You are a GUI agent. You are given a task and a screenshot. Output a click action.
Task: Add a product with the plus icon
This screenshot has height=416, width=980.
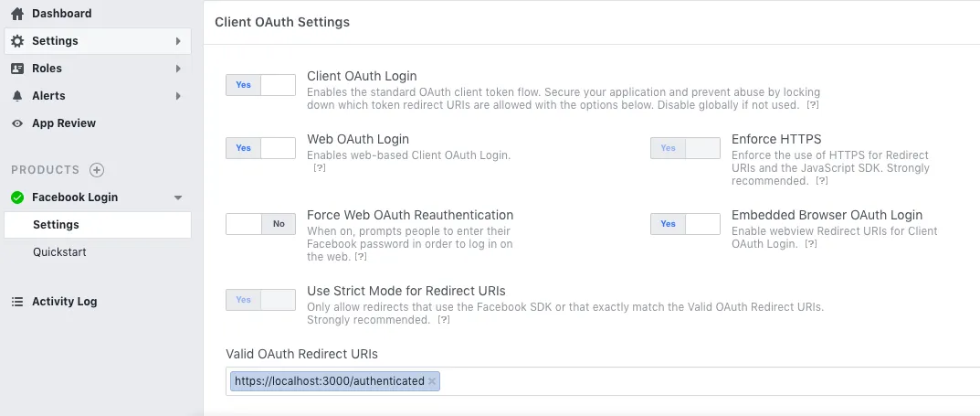pos(97,170)
